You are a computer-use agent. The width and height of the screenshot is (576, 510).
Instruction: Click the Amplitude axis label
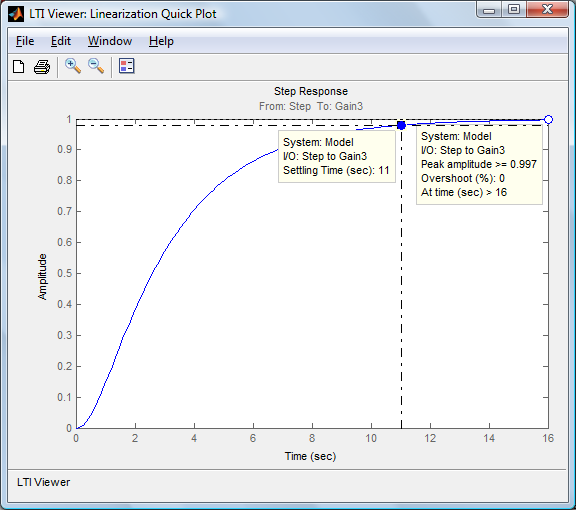coord(43,277)
